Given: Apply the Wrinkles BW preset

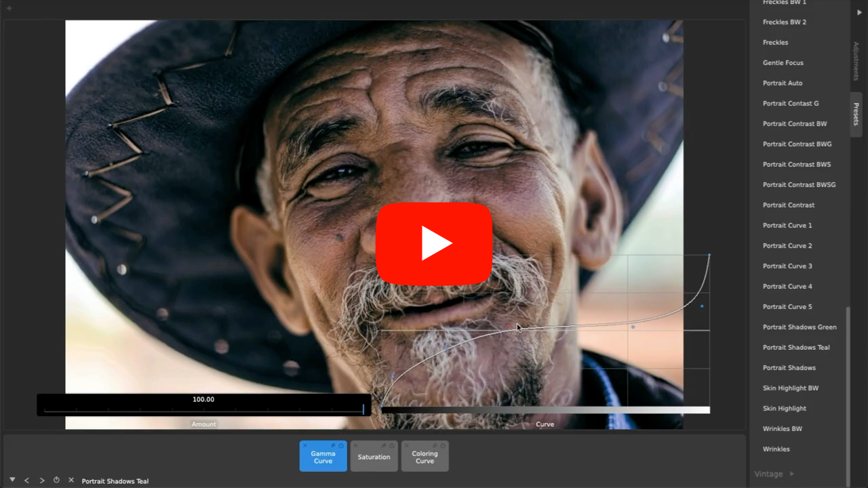Looking at the screenshot, I should 783,429.
